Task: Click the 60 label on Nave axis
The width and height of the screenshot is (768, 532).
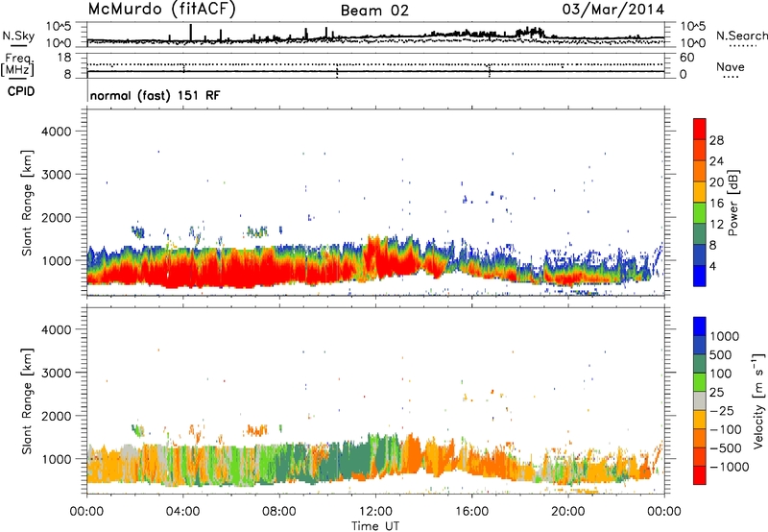Action: pyautogui.click(x=686, y=58)
